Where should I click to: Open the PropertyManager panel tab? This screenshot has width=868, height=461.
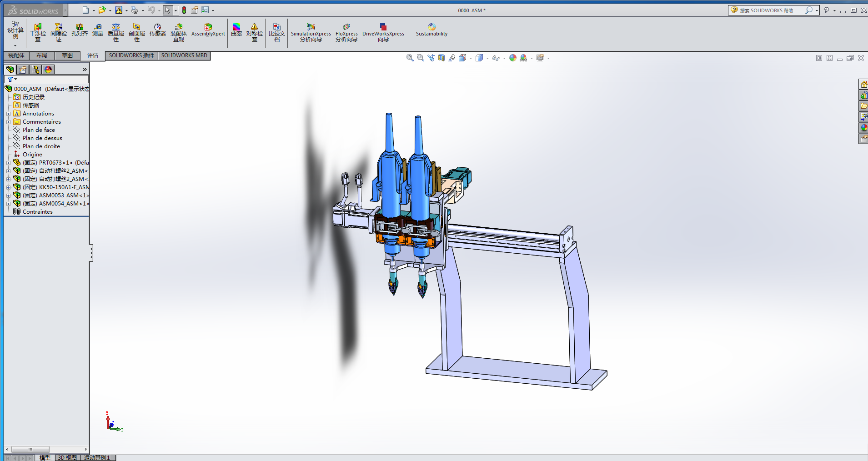coord(23,70)
